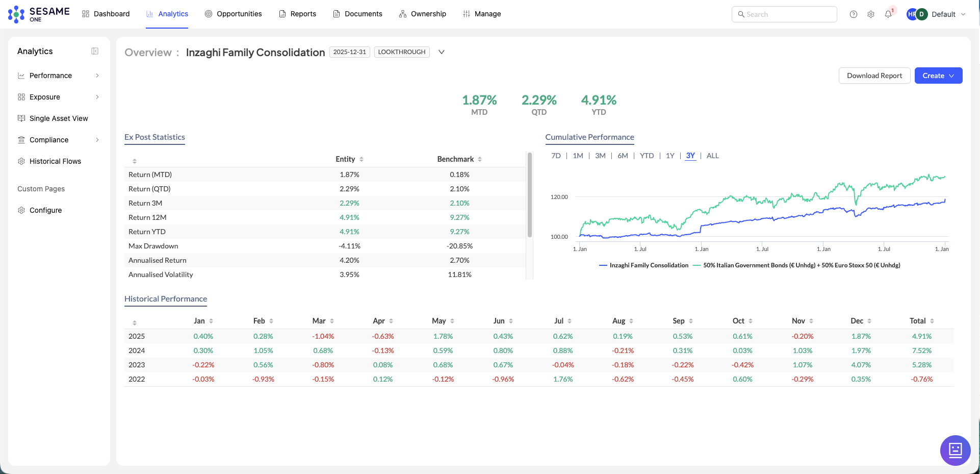The image size is (980, 474).
Task: Click the Download Report button
Action: pyautogui.click(x=874, y=76)
